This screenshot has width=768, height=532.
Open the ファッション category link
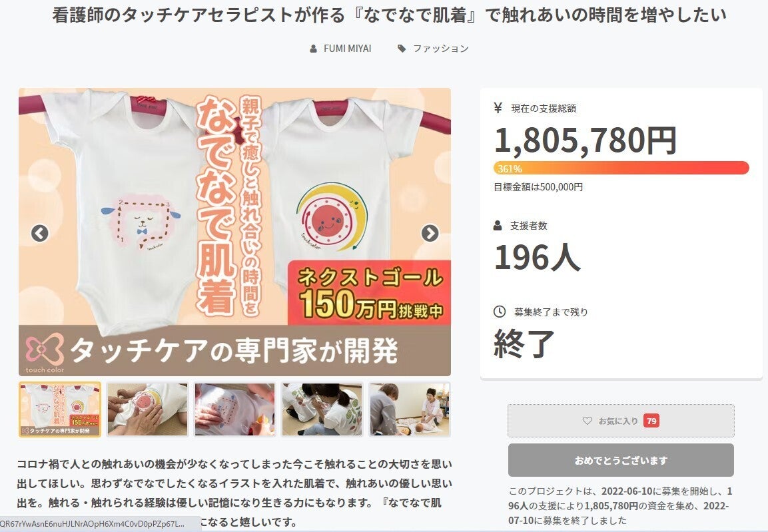click(440, 49)
